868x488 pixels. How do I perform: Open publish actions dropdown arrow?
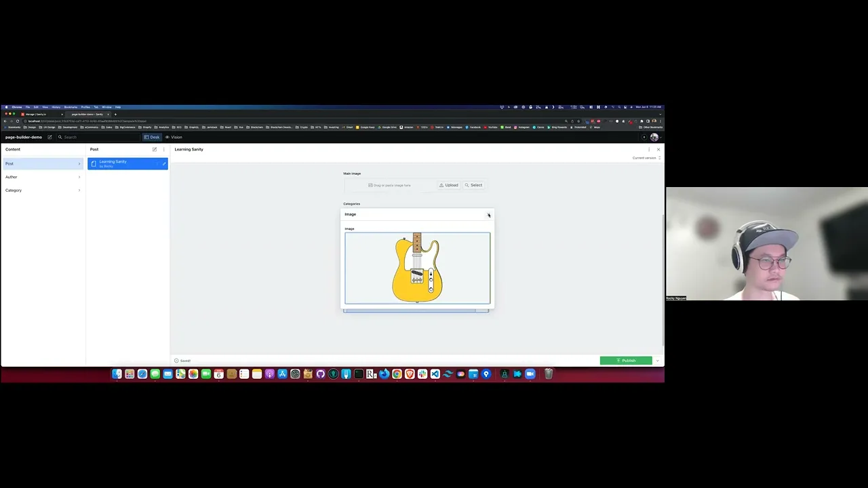[657, 361]
